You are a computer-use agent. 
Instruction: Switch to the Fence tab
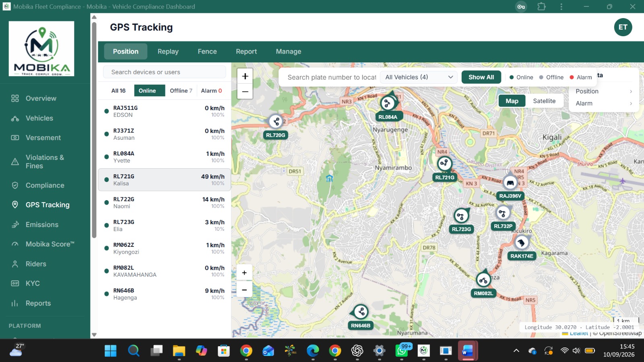click(x=207, y=52)
